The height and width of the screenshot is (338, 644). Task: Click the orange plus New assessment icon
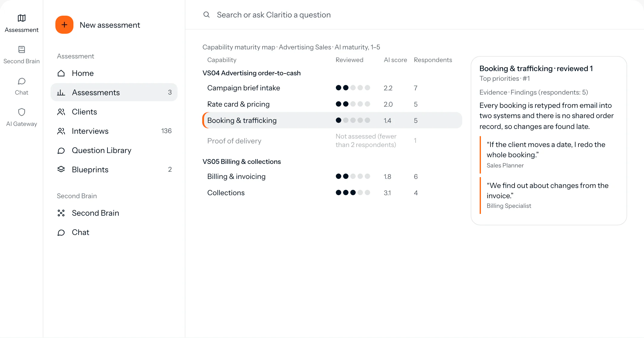[x=64, y=25]
